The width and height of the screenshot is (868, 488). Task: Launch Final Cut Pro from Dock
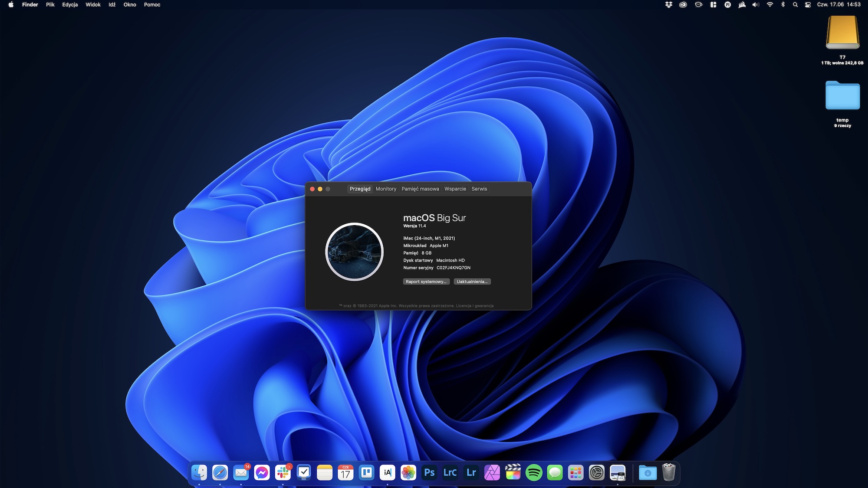(x=513, y=472)
